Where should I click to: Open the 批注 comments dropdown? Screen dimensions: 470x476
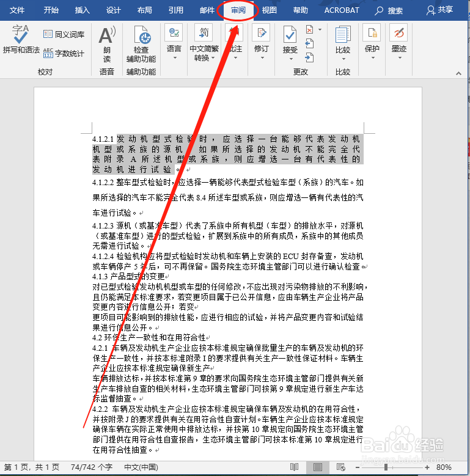235,43
